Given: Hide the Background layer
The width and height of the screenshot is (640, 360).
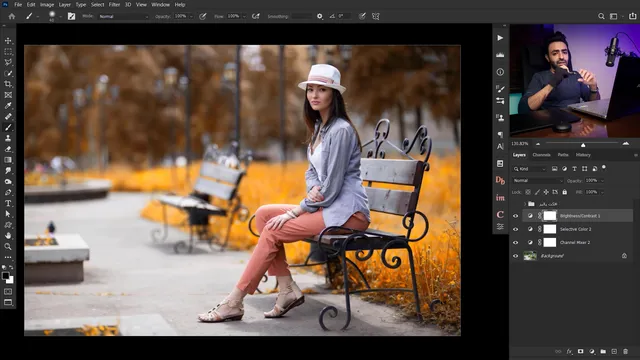Looking at the screenshot, I should click(516, 256).
